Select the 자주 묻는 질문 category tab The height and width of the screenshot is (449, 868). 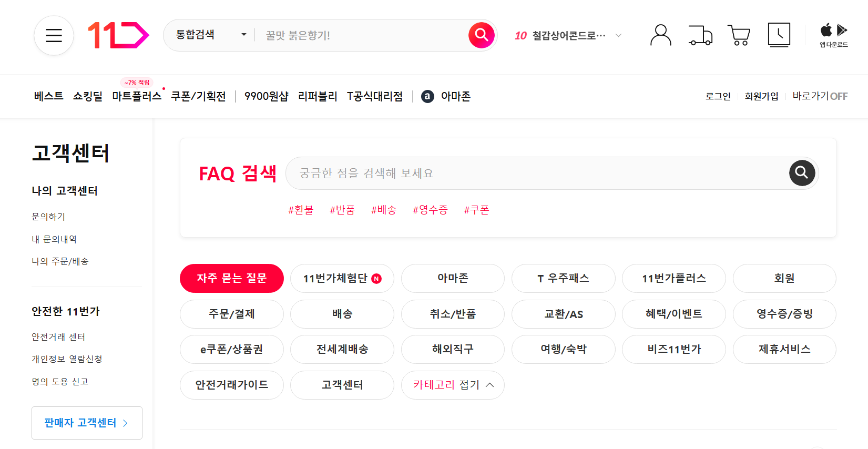click(232, 278)
